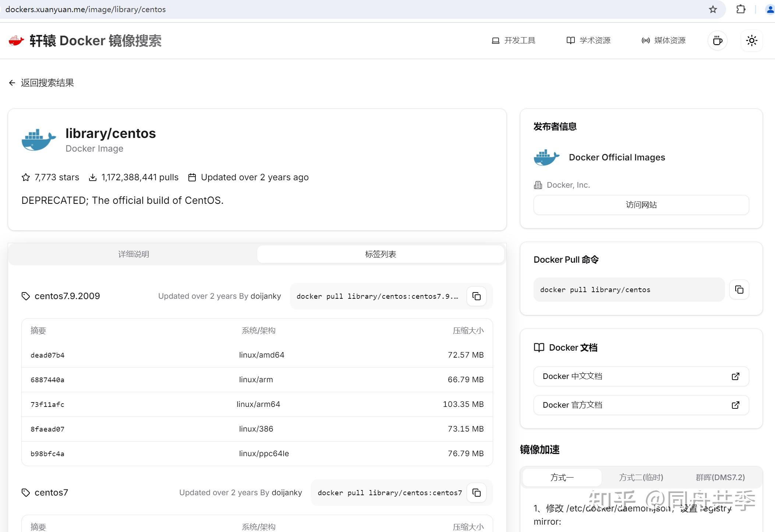Open the 开发工具 section via its monitor icon
The image size is (775, 532).
495,40
